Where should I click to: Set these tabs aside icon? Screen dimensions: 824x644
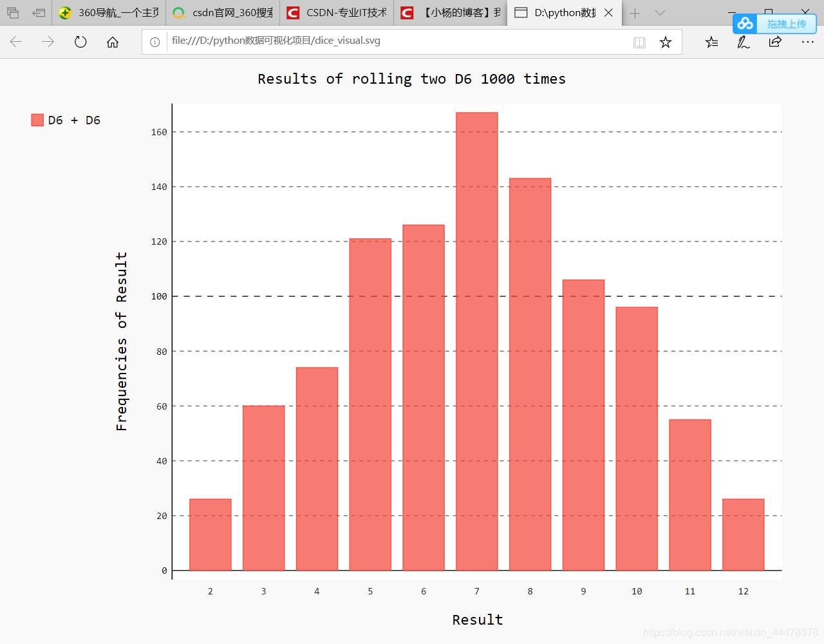tap(39, 13)
